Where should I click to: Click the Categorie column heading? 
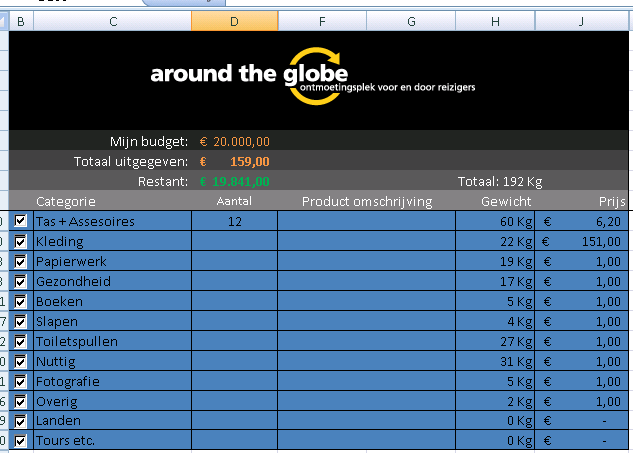(x=66, y=201)
